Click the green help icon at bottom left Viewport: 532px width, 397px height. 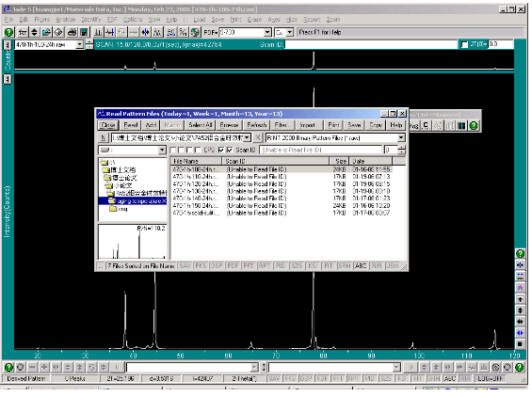tap(8, 367)
